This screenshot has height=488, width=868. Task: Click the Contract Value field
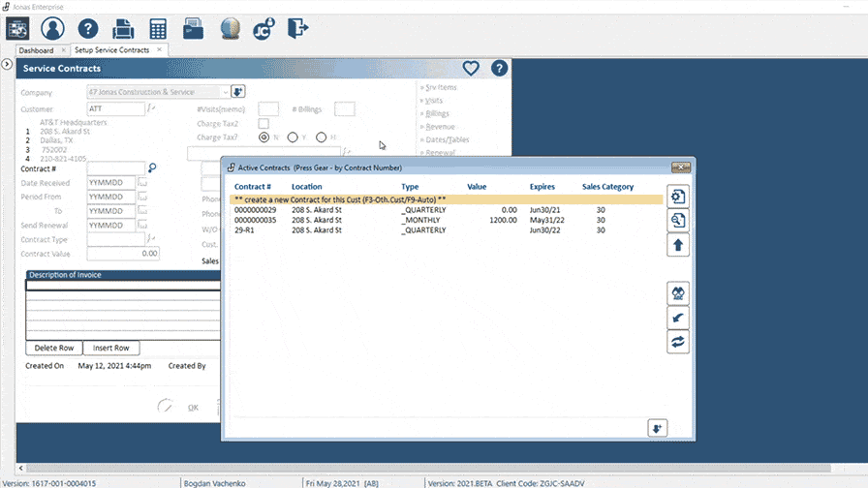tap(123, 254)
